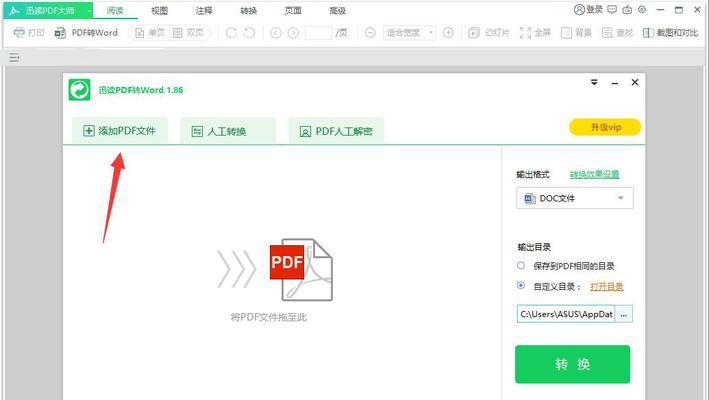The height and width of the screenshot is (400, 709).
Task: Open the 背景 background option
Action: [x=577, y=33]
